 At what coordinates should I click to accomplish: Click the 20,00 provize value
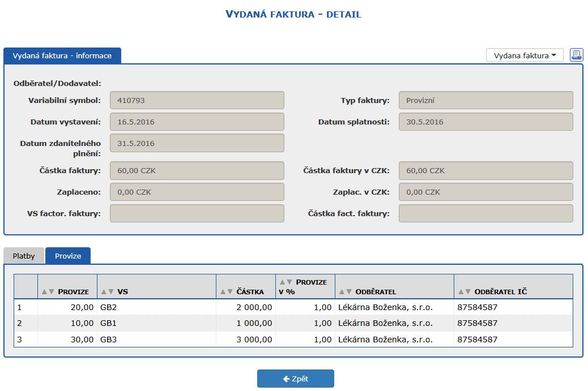point(82,307)
